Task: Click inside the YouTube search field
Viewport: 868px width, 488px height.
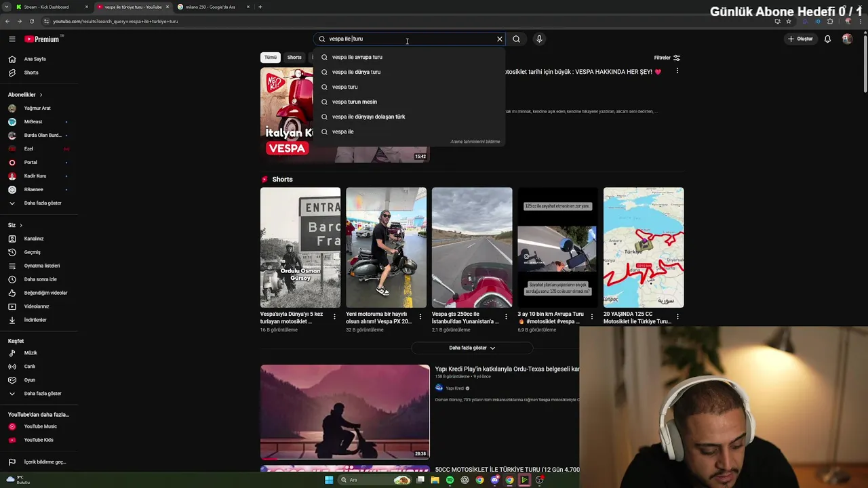Action: (410, 39)
